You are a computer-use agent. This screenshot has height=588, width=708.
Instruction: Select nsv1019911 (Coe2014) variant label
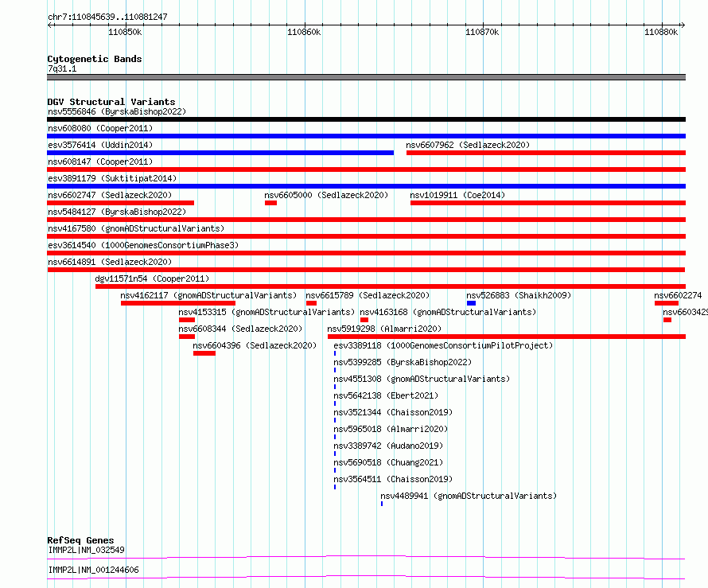[457, 195]
